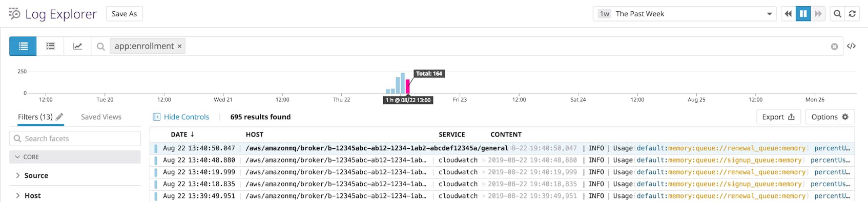Click the 695 results found text
The height and width of the screenshot is (202, 868).
[x=260, y=117]
